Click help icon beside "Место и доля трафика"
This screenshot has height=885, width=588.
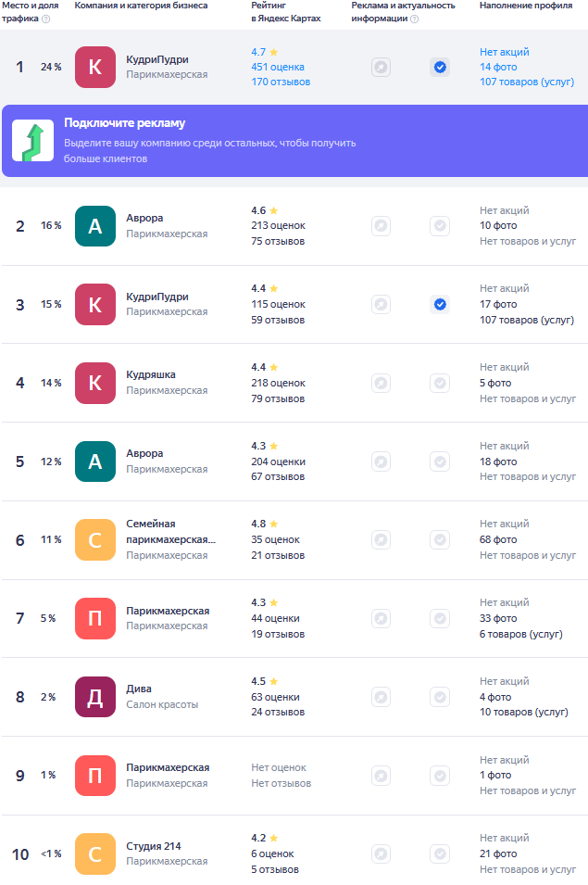point(46,19)
